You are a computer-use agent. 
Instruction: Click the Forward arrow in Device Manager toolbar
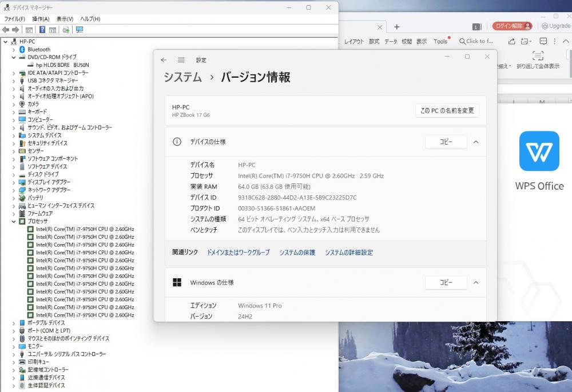point(15,30)
